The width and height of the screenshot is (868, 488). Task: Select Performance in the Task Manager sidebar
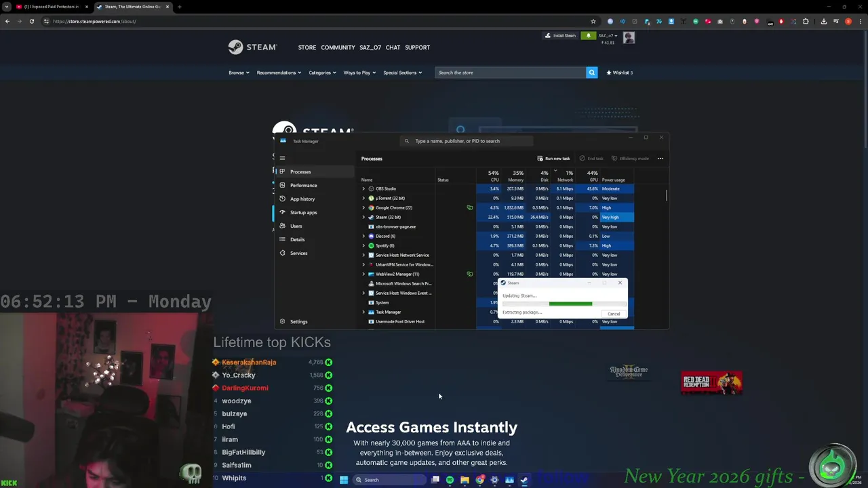coord(314,185)
